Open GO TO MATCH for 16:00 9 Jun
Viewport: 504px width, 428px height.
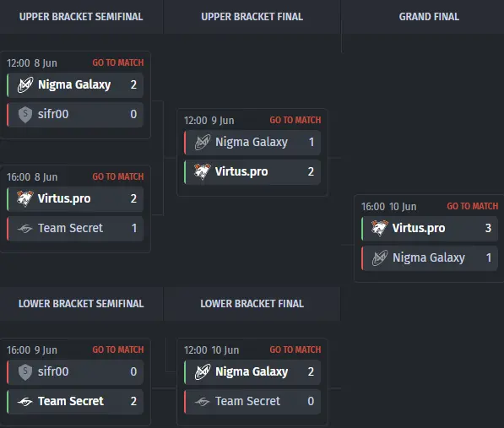click(x=118, y=349)
